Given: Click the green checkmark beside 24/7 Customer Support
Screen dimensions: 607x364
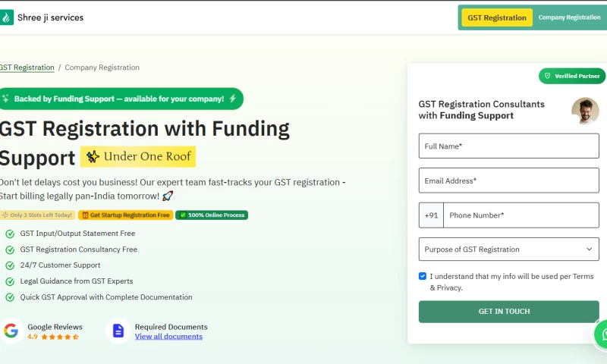Looking at the screenshot, I should pos(10,265).
